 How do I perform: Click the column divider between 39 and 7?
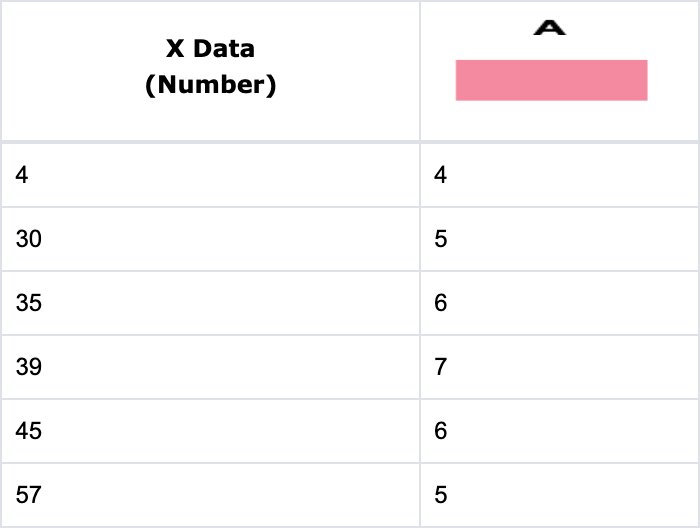[420, 367]
